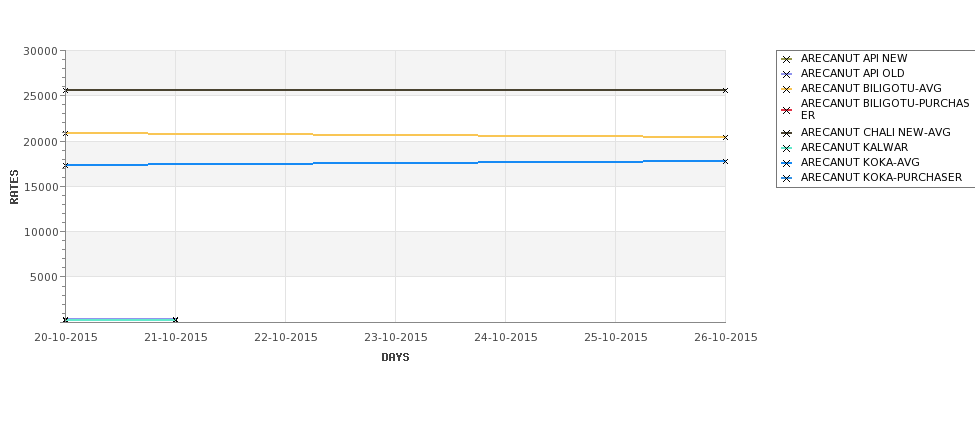Click the data marker at 21-10-2015 near zero

[x=175, y=320]
